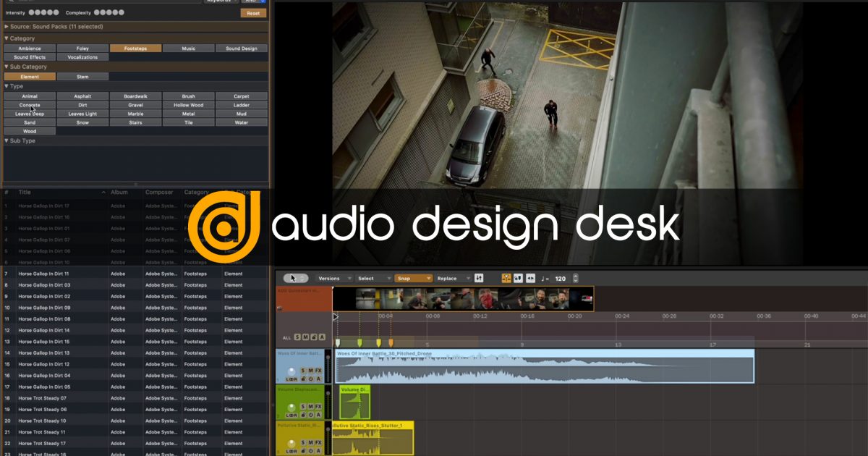Solo the Woes Of Inner Battle track

(302, 371)
